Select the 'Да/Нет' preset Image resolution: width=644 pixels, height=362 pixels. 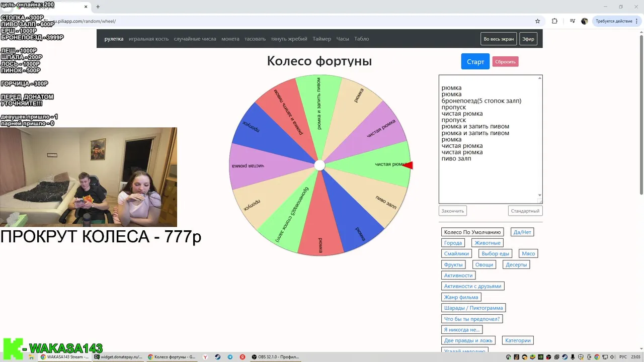click(x=522, y=232)
